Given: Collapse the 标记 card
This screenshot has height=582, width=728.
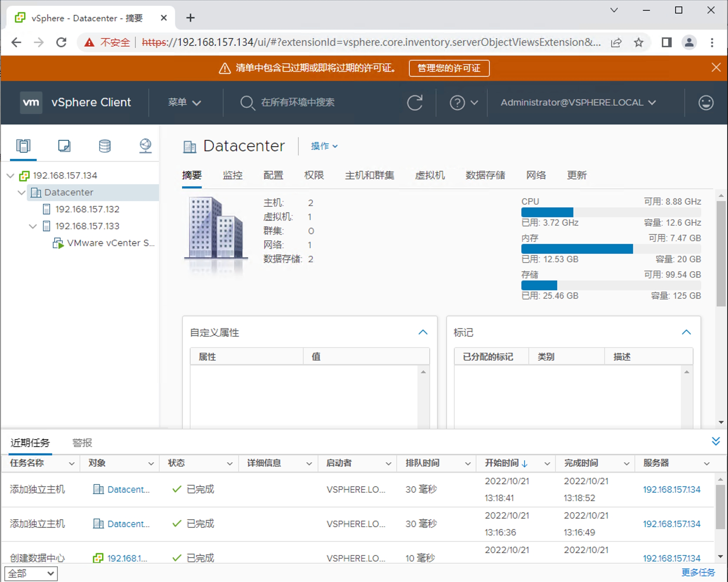Looking at the screenshot, I should 686,332.
